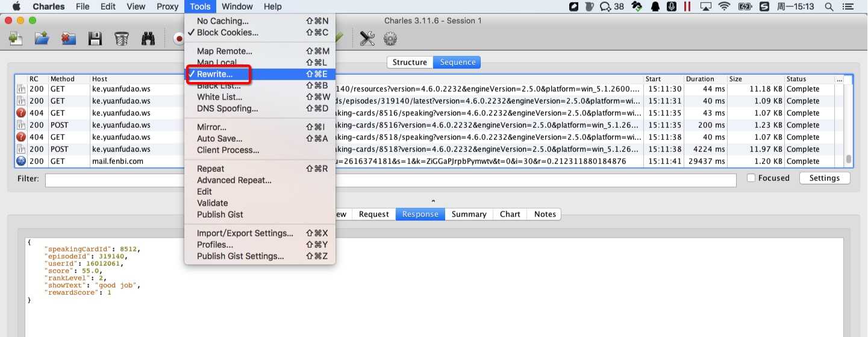Uncheck the Block Cookies menu item
This screenshot has width=868, height=337.
point(260,33)
